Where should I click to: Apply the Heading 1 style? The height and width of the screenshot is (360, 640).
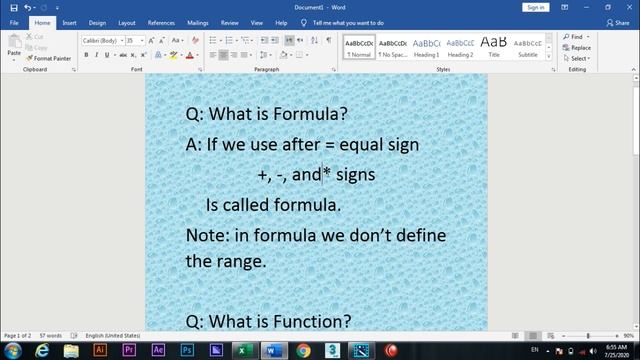tap(427, 47)
